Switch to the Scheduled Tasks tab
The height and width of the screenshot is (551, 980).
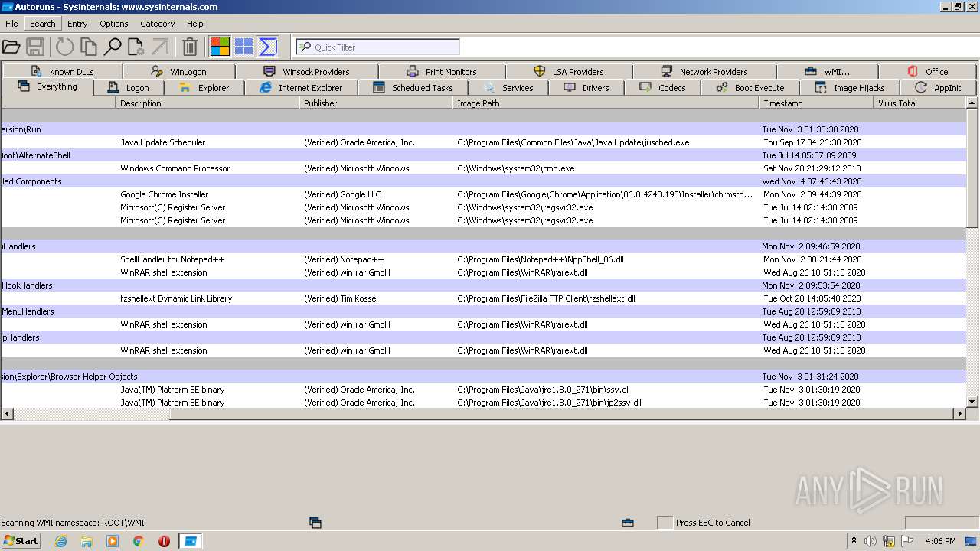[x=413, y=88]
